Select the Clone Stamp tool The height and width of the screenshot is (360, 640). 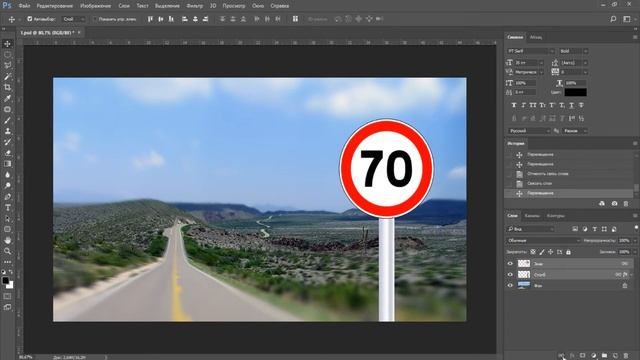(7, 131)
